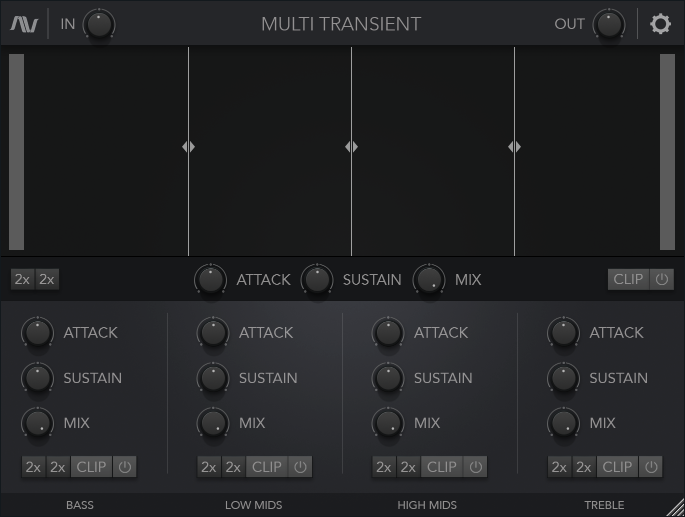This screenshot has height=517, width=685.
Task: Toggle the Bass band power button
Action: point(125,467)
